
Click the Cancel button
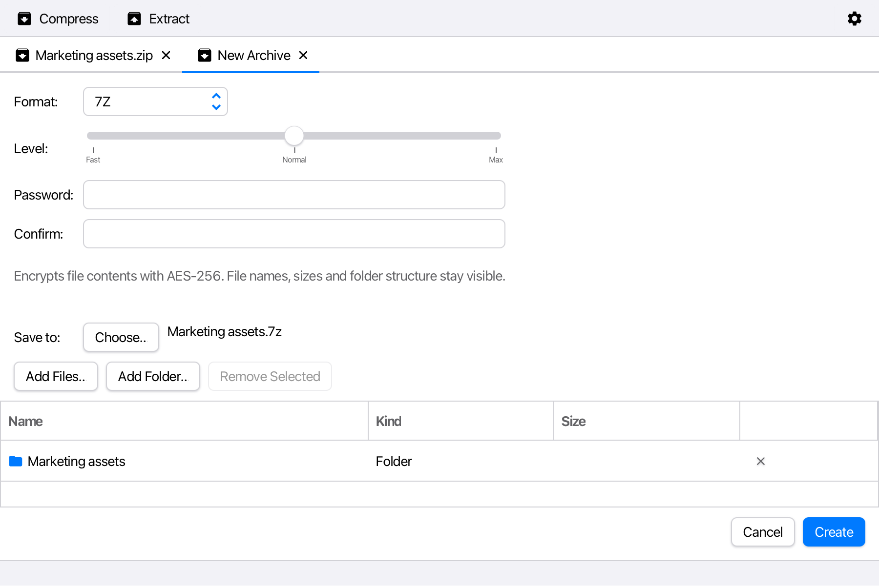[x=763, y=532]
